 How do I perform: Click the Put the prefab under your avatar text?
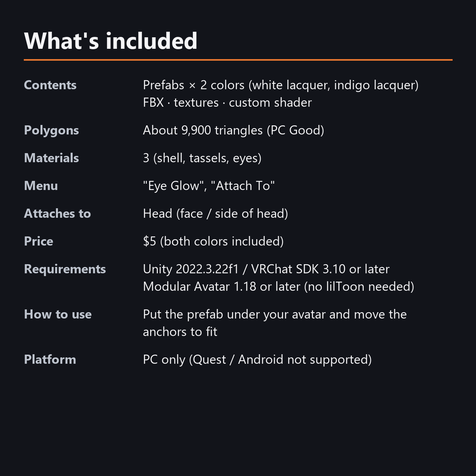click(x=275, y=323)
